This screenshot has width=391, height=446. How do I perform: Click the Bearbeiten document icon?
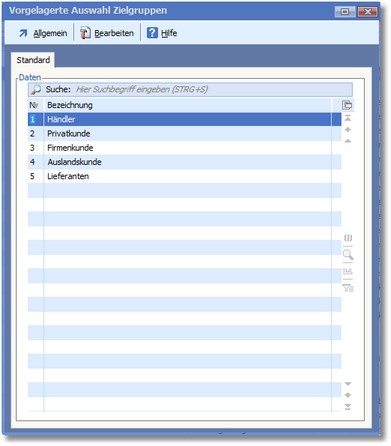click(85, 33)
